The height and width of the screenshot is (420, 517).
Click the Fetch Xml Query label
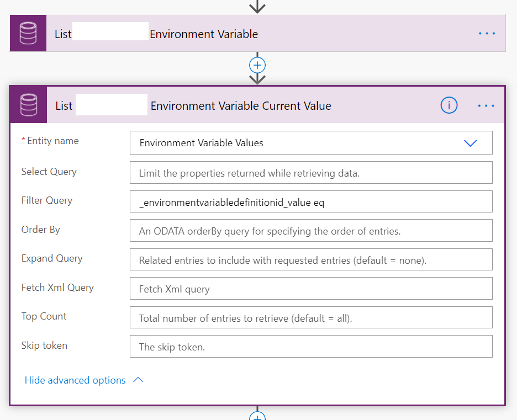[x=57, y=288]
